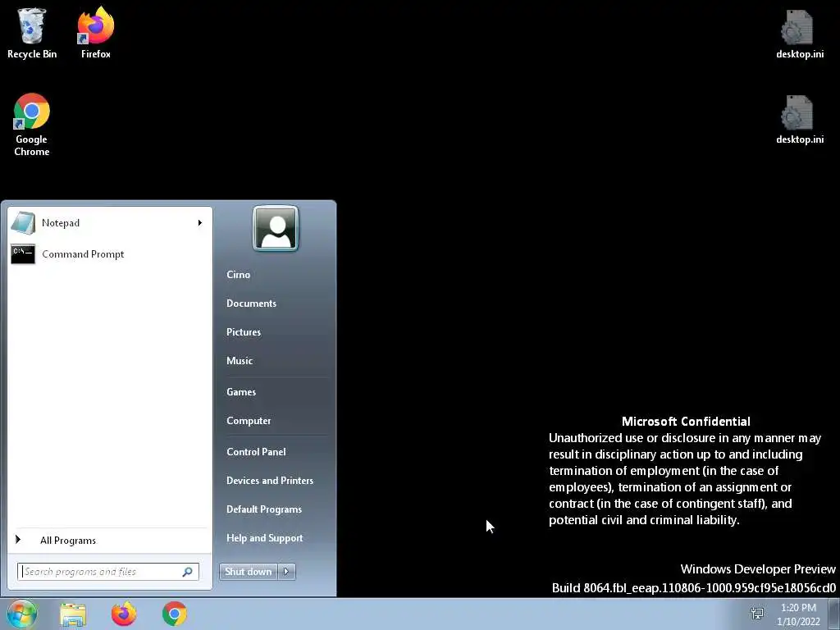
Task: Open Control Panel
Action: pyautogui.click(x=256, y=452)
